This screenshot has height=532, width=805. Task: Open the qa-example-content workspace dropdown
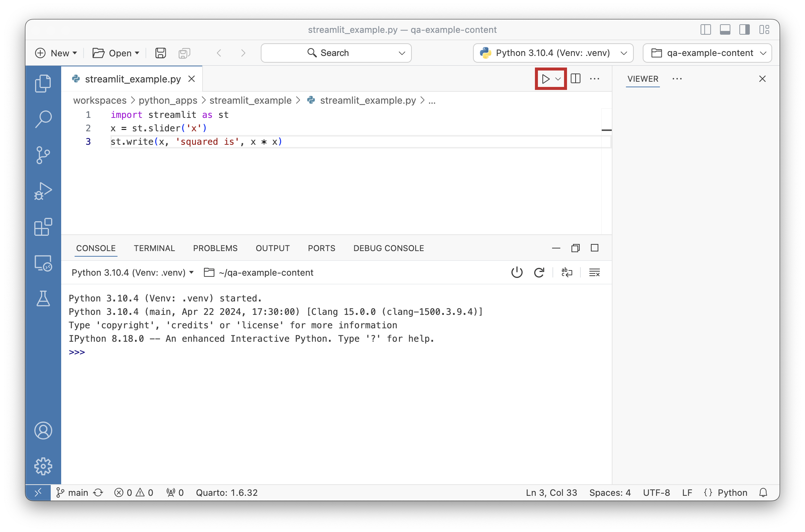[706, 53]
